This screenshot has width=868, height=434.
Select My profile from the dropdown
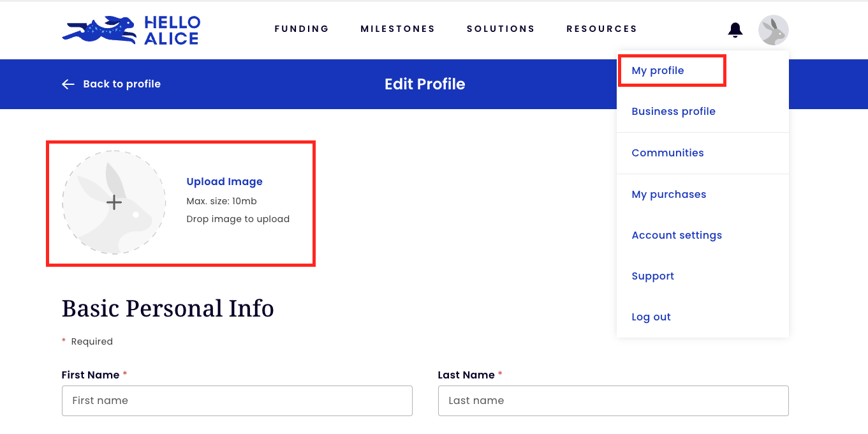tap(658, 71)
